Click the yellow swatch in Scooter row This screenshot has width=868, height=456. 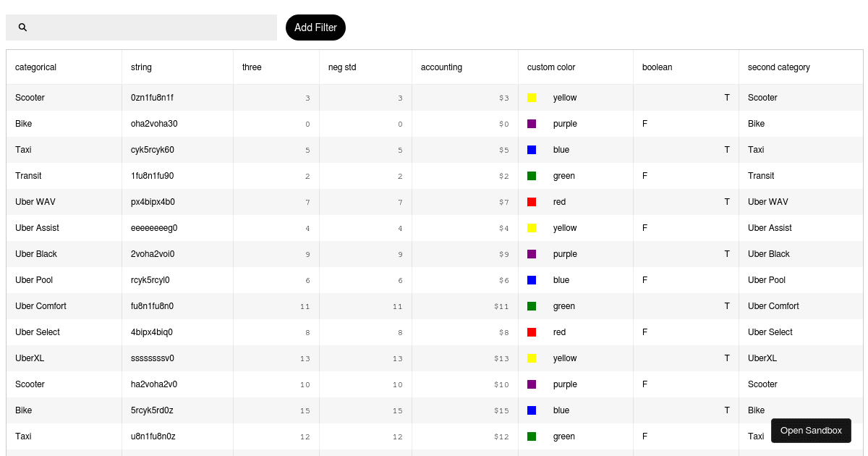click(532, 98)
